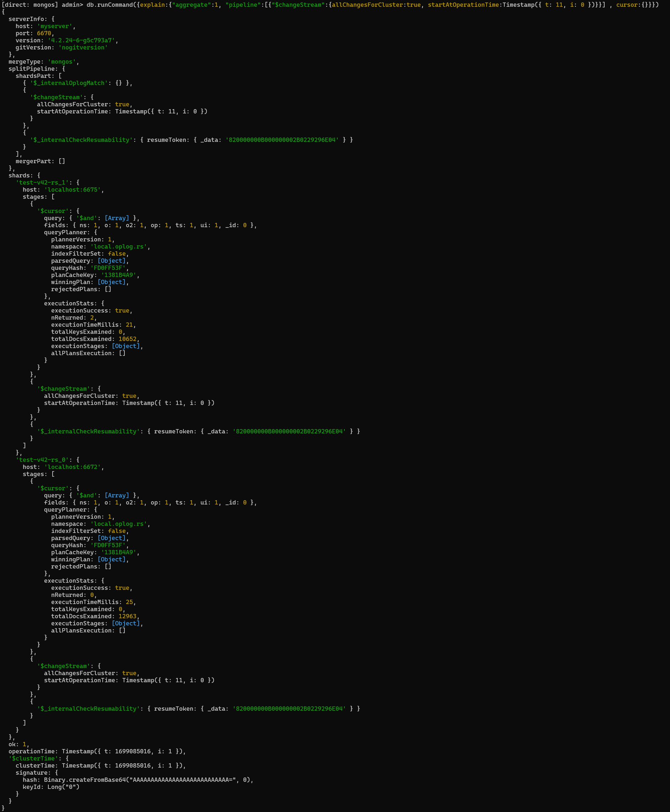
Task: Click the 'keyId: Long("0")' line
Action: 51,787
